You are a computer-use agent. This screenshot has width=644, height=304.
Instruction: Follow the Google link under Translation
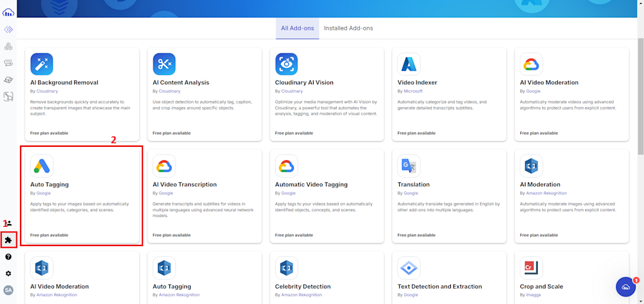click(x=411, y=193)
